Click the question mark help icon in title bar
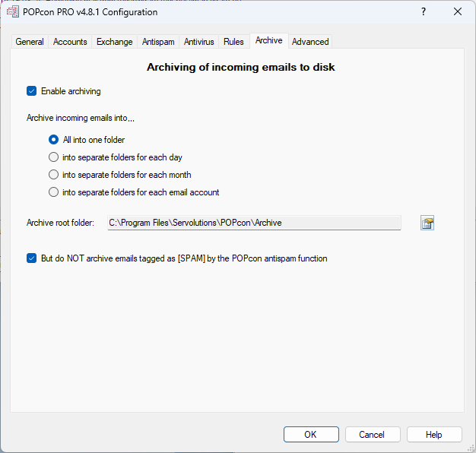The height and width of the screenshot is (453, 476). (x=424, y=12)
